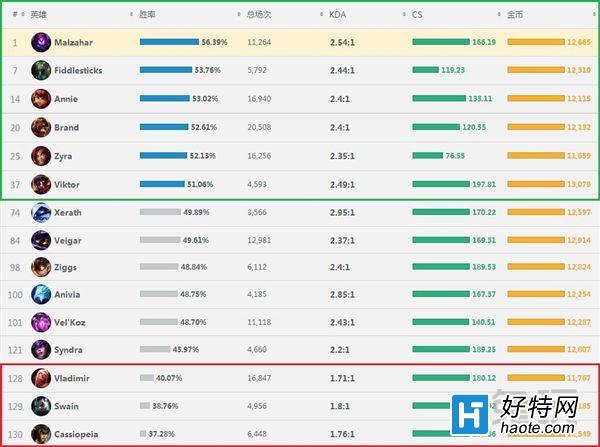
Task: Open the Vel'Koz name link
Action: coord(70,322)
